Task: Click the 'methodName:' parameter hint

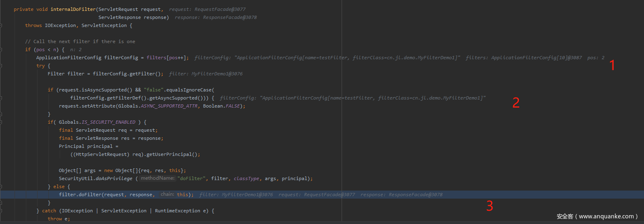Action: (157, 178)
